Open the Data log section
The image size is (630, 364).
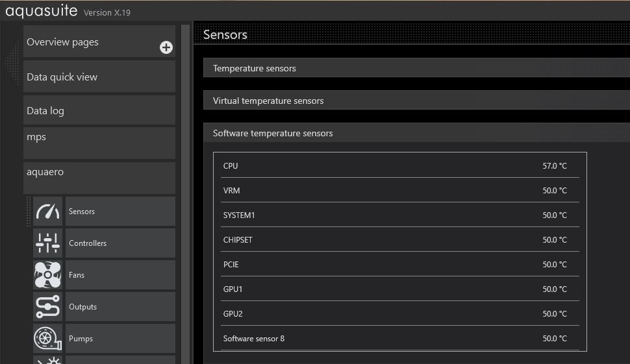(99, 110)
